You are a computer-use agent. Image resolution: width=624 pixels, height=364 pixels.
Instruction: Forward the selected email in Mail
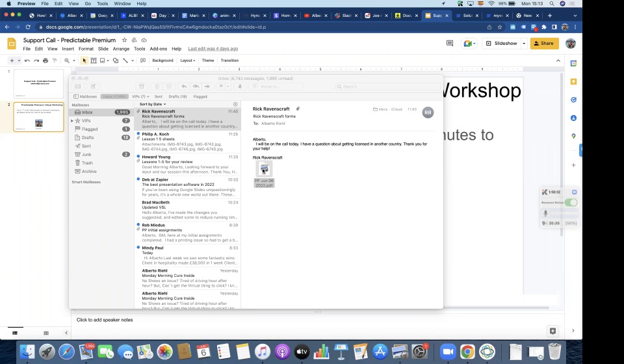(207, 86)
